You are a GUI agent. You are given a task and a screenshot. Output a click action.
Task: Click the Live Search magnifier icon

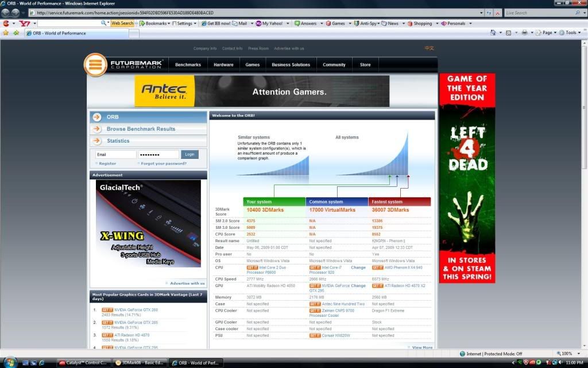point(577,13)
